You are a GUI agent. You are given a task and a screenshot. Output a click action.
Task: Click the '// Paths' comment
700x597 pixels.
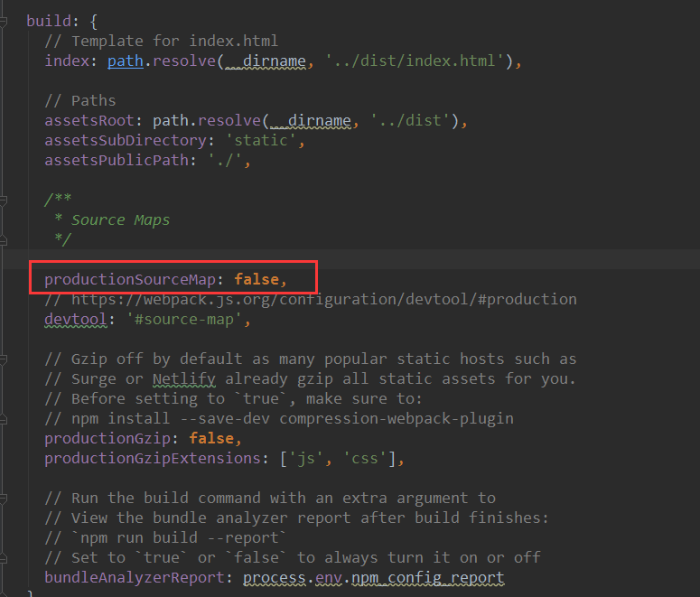tap(80, 101)
